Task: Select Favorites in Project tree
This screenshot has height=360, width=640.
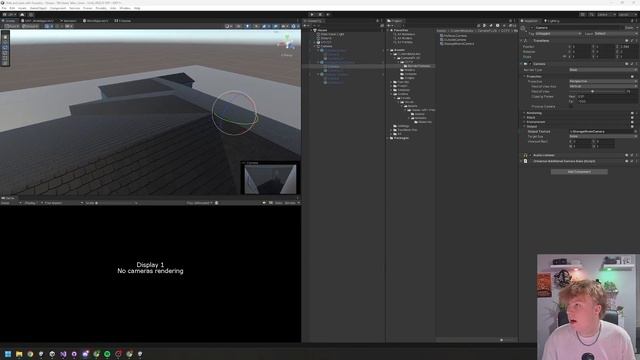Action: (x=400, y=30)
